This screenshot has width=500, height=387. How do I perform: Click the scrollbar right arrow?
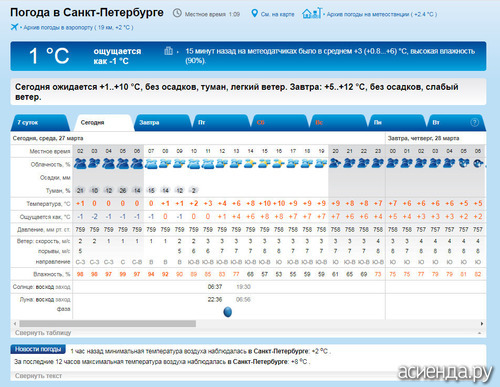pyautogui.click(x=482, y=324)
